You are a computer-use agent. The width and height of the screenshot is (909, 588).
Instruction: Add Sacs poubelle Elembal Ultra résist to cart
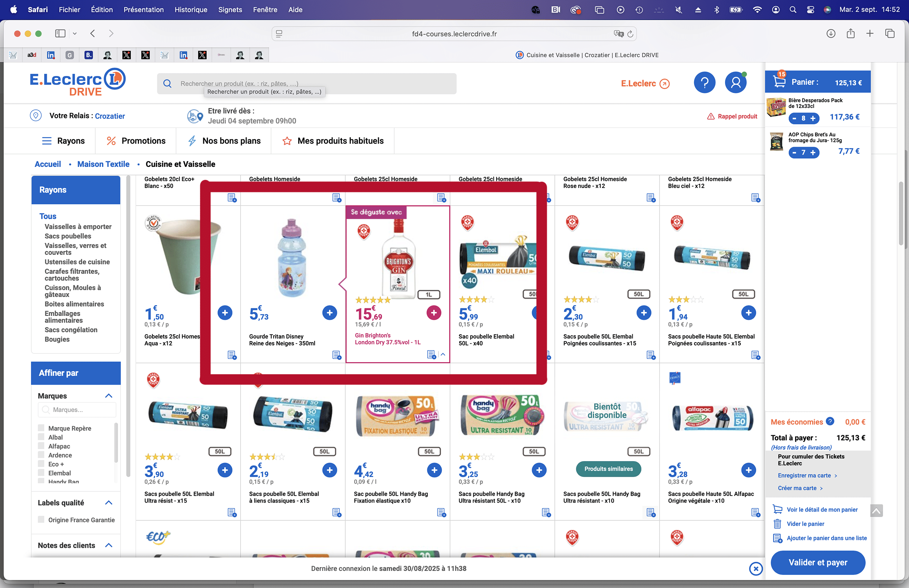225,470
